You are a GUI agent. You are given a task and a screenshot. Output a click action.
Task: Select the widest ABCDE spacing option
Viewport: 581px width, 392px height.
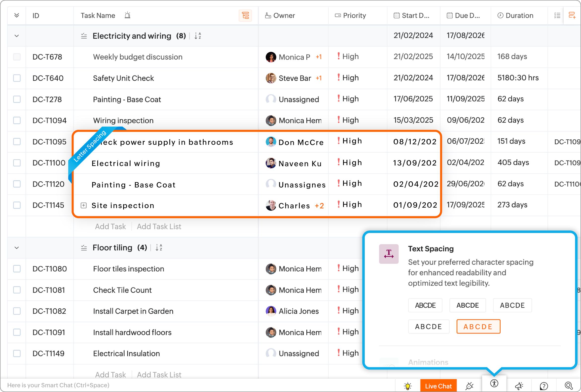478,327
